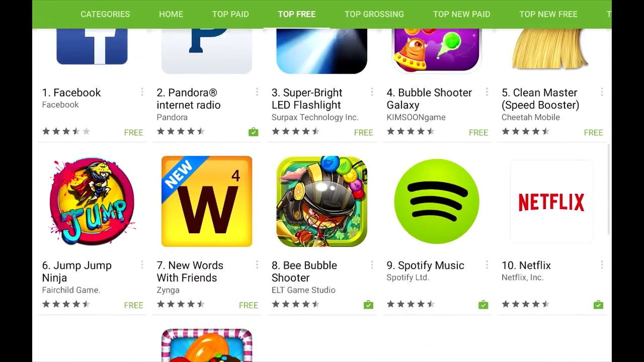Go to the Categories tab
This screenshot has width=644, height=362.
[x=105, y=14]
